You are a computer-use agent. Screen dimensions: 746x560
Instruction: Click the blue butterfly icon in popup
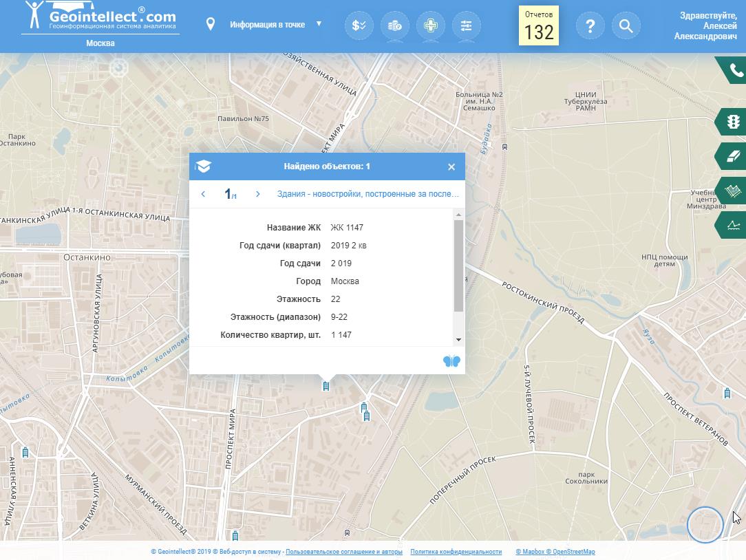pyautogui.click(x=451, y=361)
